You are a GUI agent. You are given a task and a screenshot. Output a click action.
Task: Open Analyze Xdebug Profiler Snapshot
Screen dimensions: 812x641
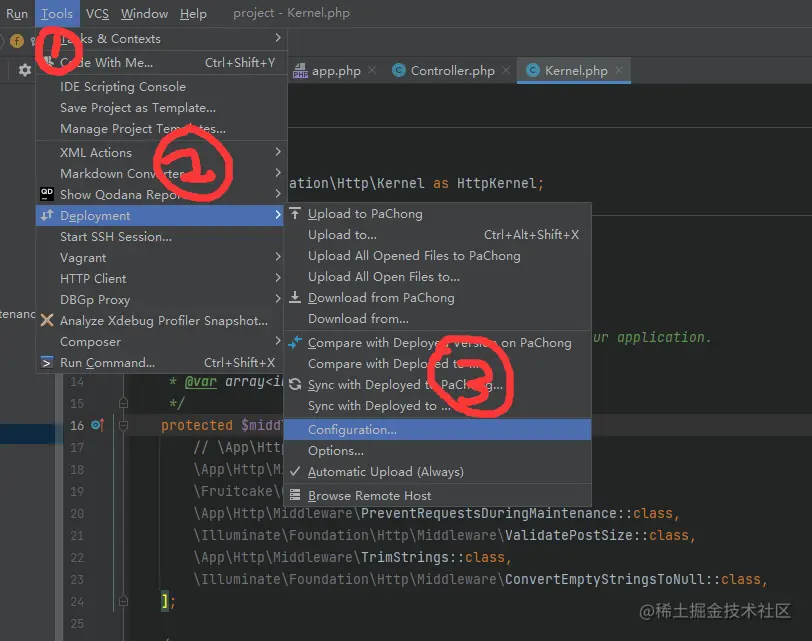click(x=160, y=320)
